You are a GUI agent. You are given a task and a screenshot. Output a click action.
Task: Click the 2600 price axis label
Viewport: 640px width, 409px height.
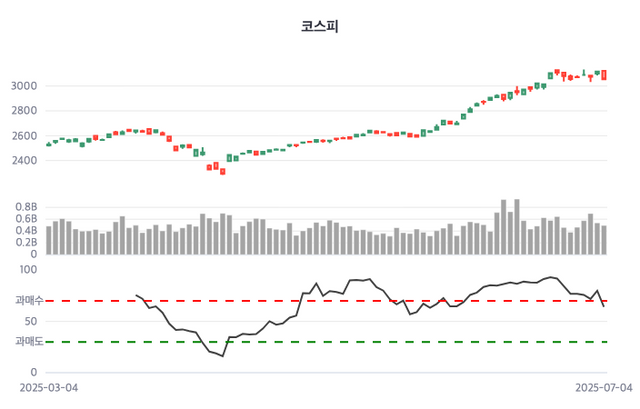pos(25,136)
